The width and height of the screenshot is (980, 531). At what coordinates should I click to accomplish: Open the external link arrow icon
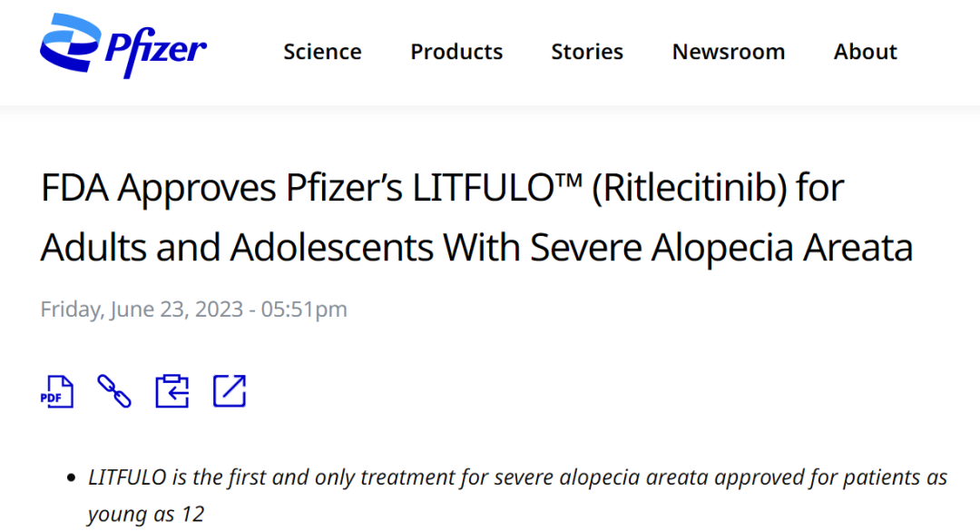(230, 391)
